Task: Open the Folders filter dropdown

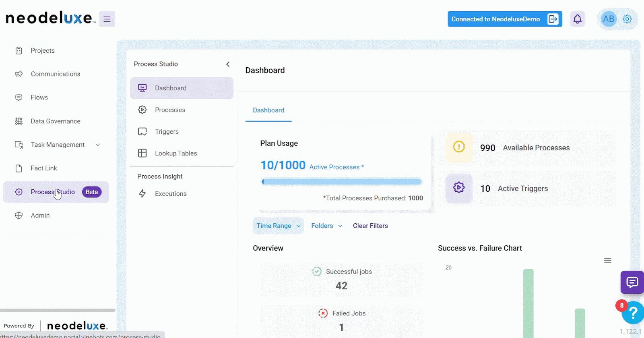Action: click(326, 226)
